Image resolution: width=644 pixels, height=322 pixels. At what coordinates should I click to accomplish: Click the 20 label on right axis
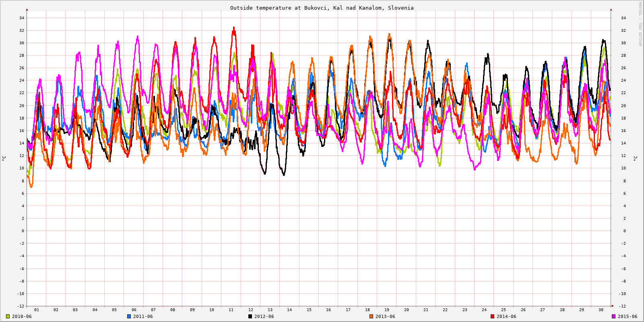pyautogui.click(x=623, y=106)
